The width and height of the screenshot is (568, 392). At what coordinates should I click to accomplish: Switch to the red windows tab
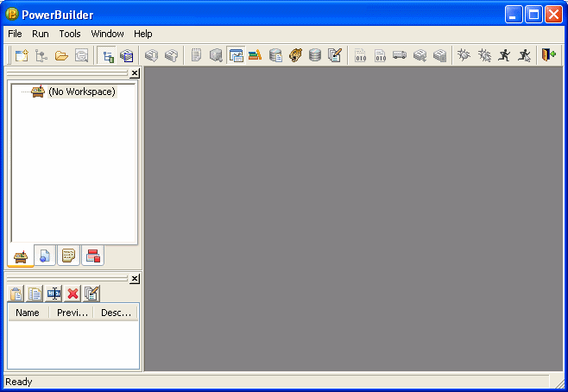point(93,256)
